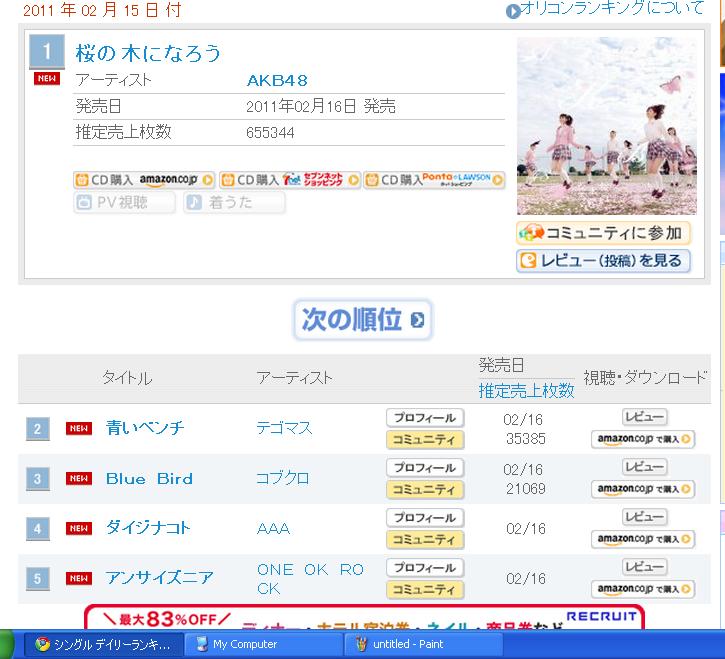The width and height of the screenshot is (725, 659).
Task: Click the NEW badge beside アンサイズニア
Action: (79, 579)
